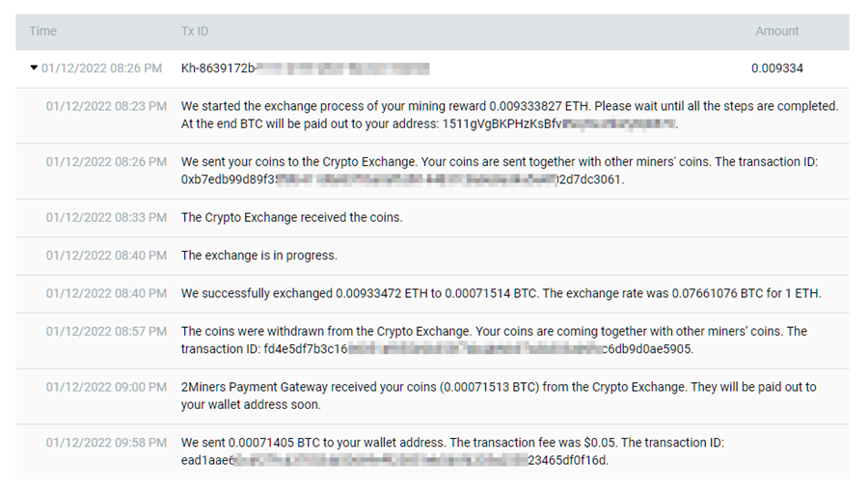
Task: Click the Time column header
Action: pyautogui.click(x=43, y=32)
